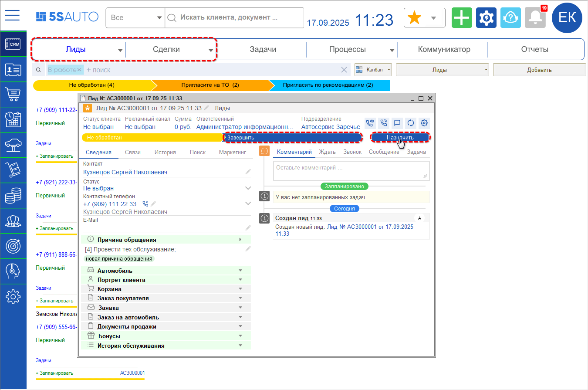Click the Добавить button
The width and height of the screenshot is (588, 390).
pos(539,70)
